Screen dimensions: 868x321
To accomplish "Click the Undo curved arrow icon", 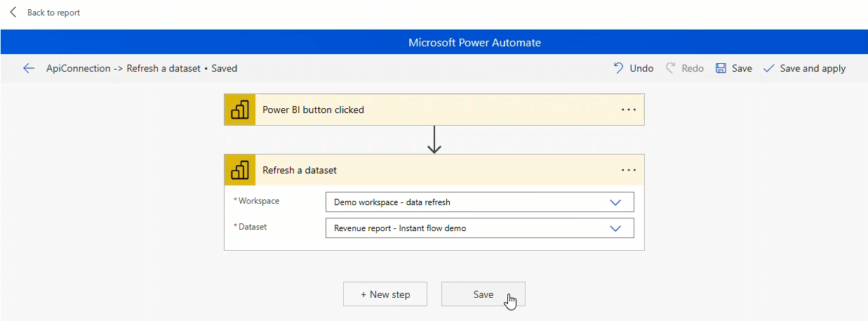I will point(618,68).
